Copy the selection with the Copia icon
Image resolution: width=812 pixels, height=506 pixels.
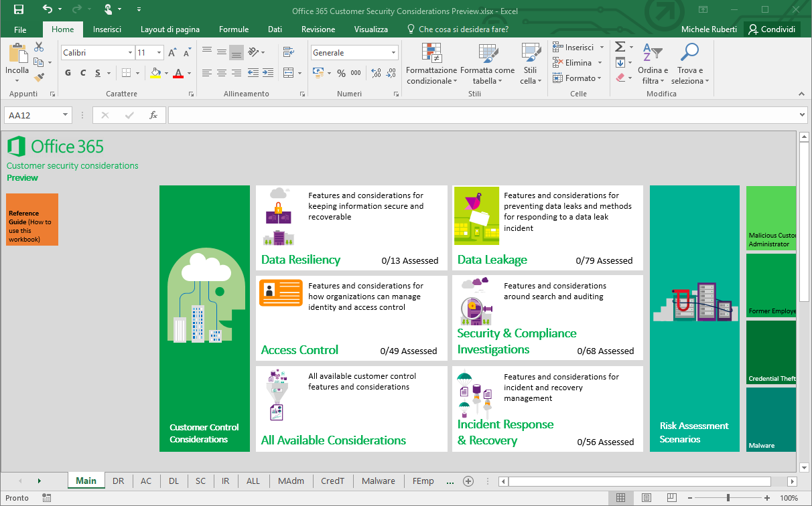(x=38, y=62)
